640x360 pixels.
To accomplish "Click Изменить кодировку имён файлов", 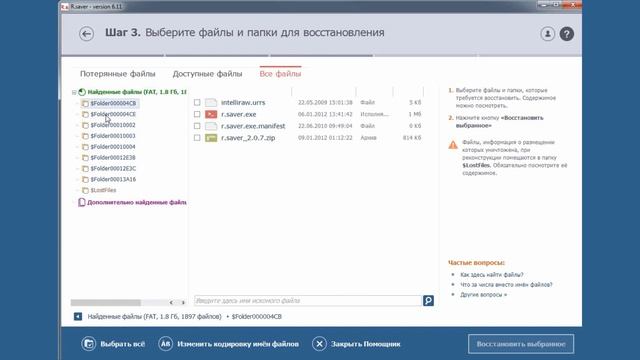I will 238,344.
